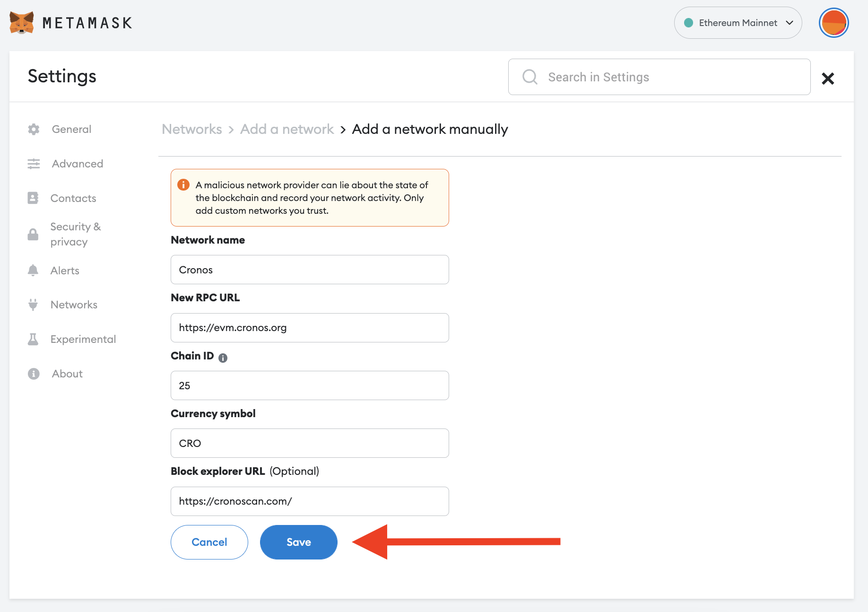Save the Cronos network
This screenshot has width=868, height=612.
click(298, 542)
